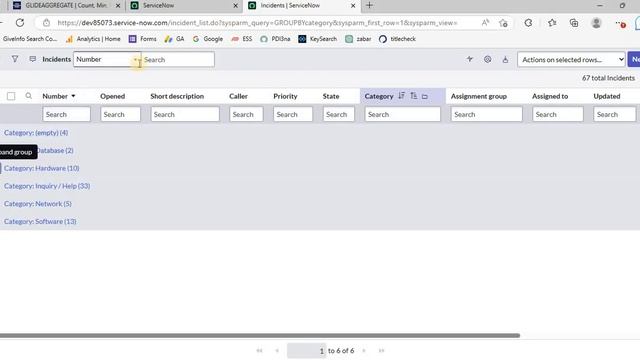The width and height of the screenshot is (640, 360).
Task: Click the read aloud icon in address bar
Action: pos(485,23)
